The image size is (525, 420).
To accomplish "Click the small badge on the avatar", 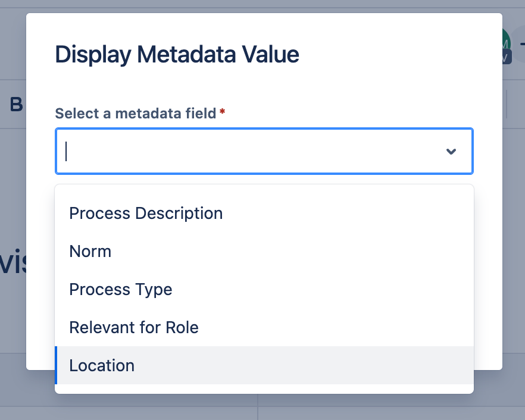I will coord(507,57).
